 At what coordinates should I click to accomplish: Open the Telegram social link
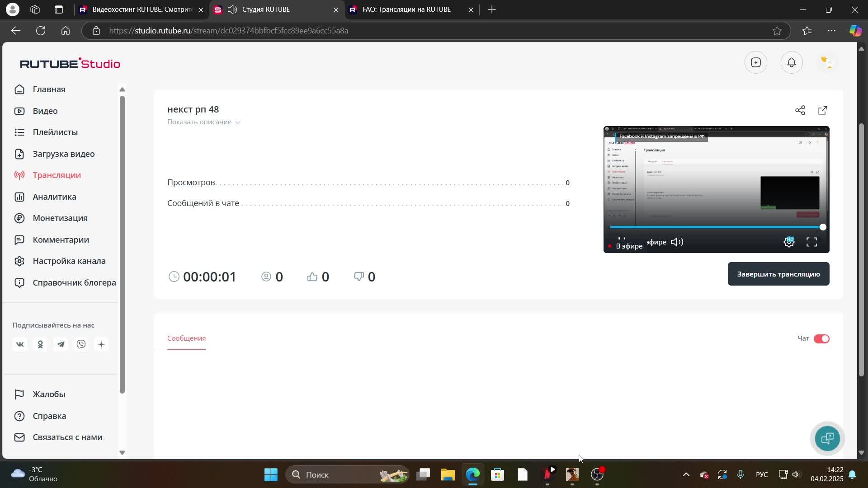pos(61,344)
